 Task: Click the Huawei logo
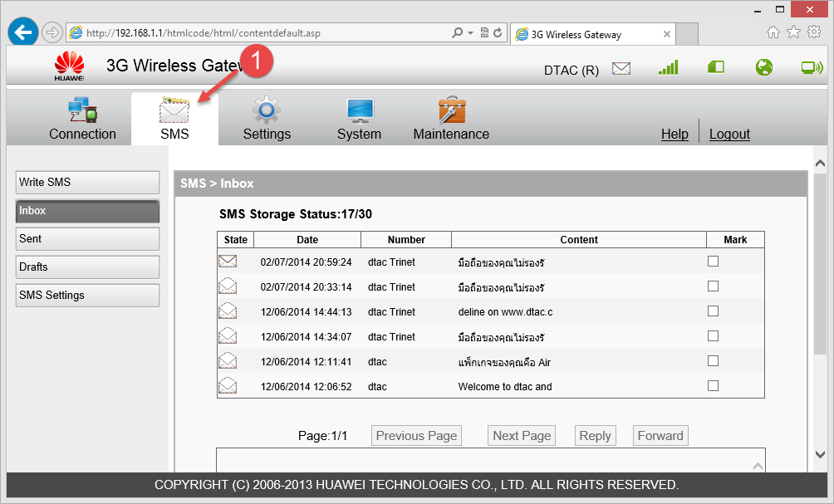(x=69, y=66)
